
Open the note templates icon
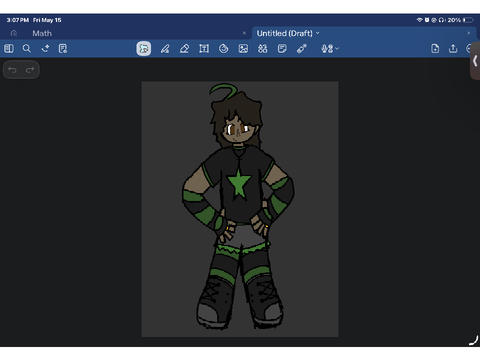pyautogui.click(x=63, y=49)
